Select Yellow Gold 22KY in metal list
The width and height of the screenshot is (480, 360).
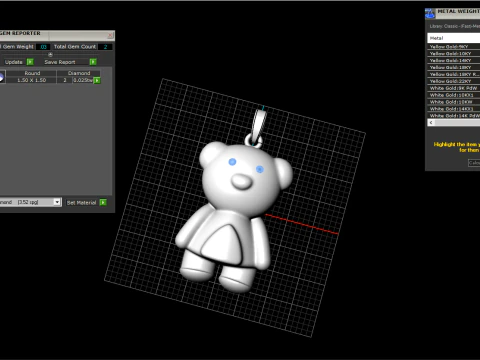pyautogui.click(x=454, y=81)
